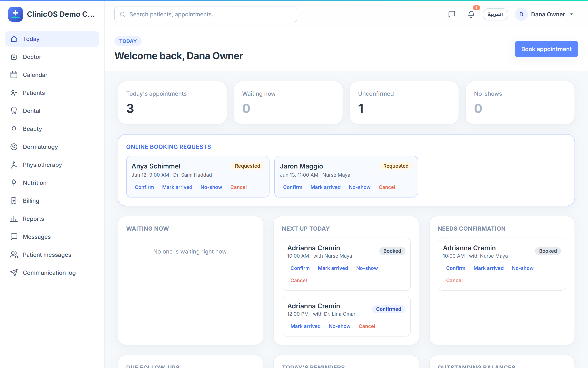This screenshot has height=368, width=588.
Task: Open the Doctor sidebar icon
Action: pyautogui.click(x=14, y=57)
